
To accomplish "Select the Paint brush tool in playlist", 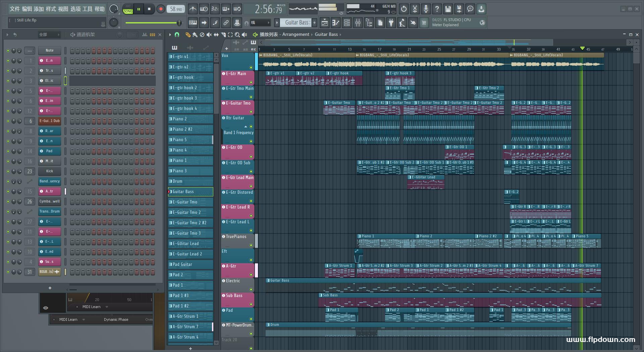I will coord(195,35).
